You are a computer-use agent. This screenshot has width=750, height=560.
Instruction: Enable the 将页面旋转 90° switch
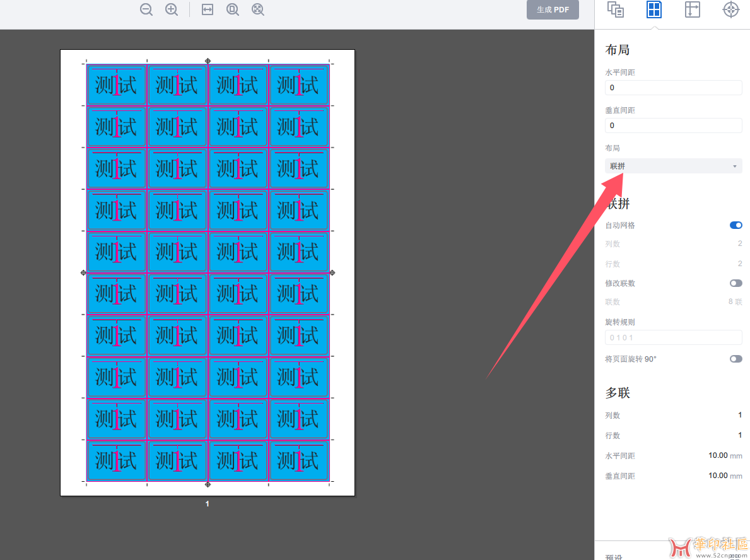coord(735,359)
